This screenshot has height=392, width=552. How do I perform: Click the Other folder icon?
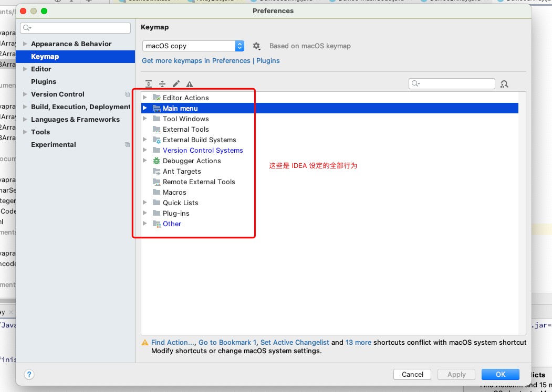(x=157, y=224)
